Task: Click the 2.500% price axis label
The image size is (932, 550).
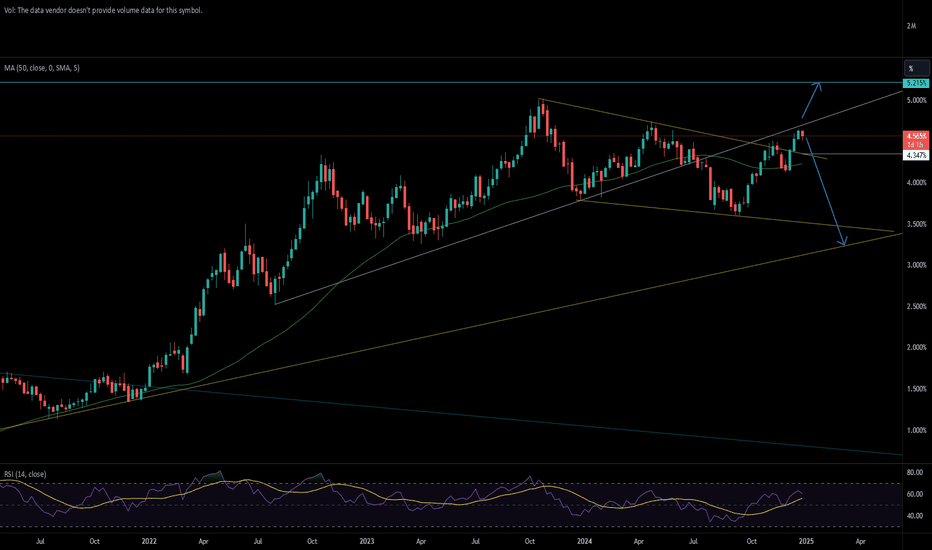Action: (x=916, y=306)
